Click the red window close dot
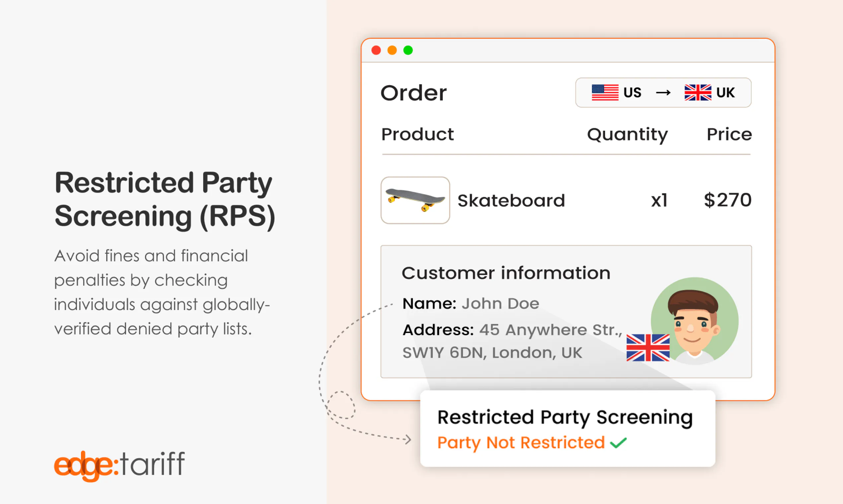This screenshot has height=504, width=843. [376, 50]
